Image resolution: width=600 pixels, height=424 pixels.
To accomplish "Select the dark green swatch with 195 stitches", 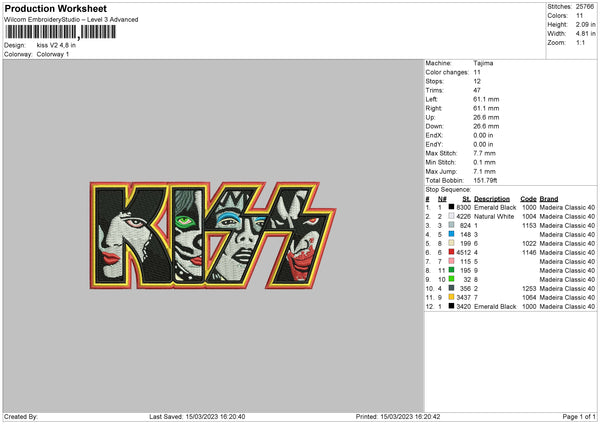I will point(452,270).
